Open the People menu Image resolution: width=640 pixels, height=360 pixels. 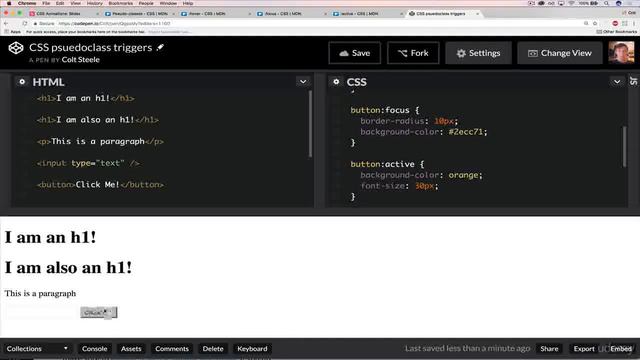click(146, 3)
